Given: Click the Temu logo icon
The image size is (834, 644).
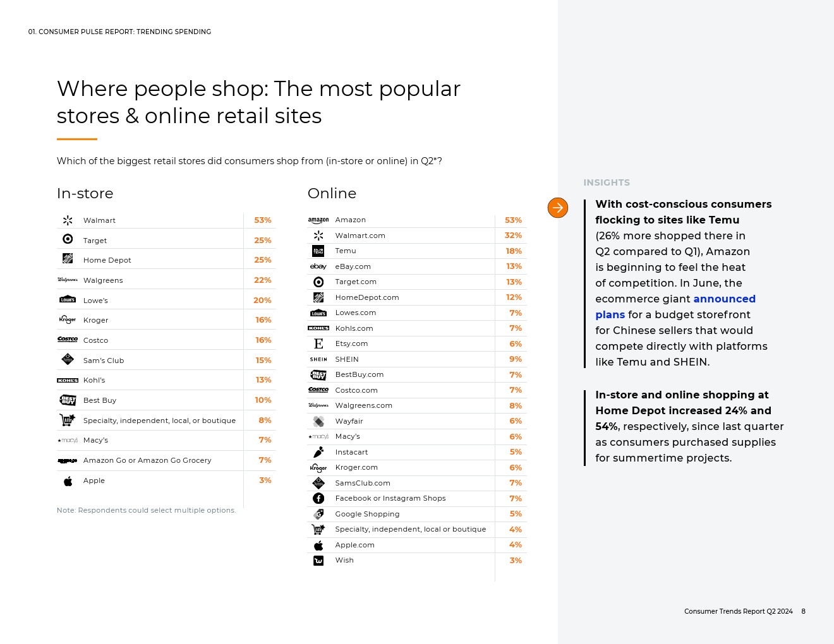Looking at the screenshot, I should click(x=318, y=251).
